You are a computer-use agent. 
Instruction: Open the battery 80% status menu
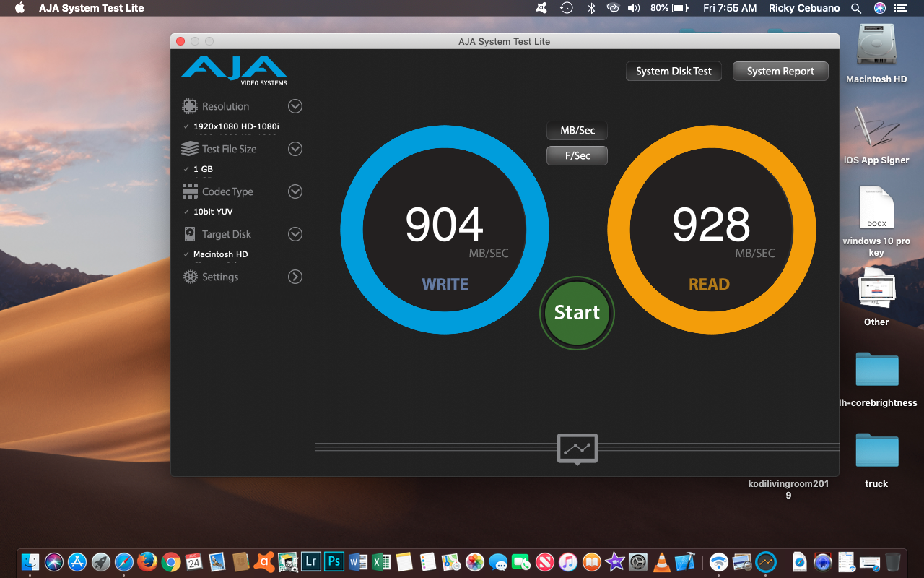tap(668, 8)
